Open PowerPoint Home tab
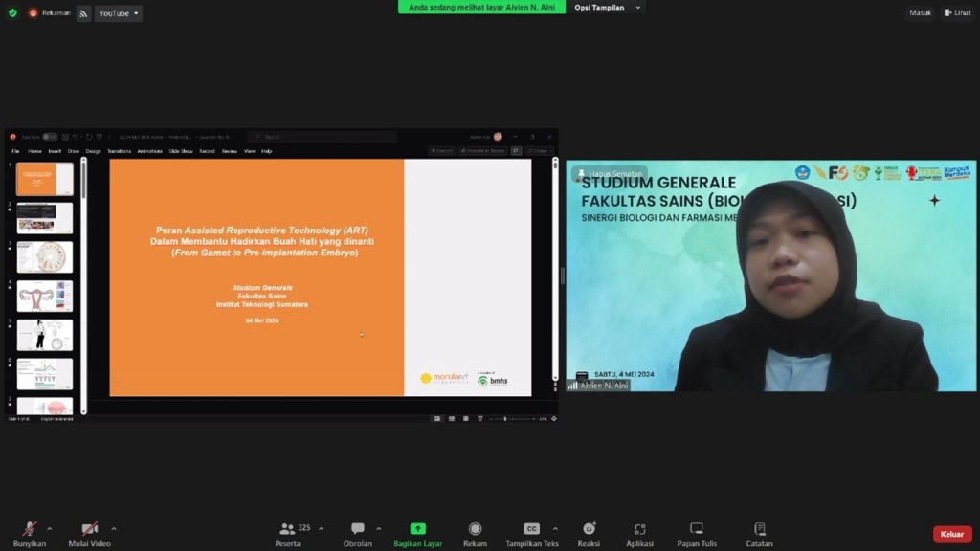Screen dimensions: 980x551 click(34, 151)
